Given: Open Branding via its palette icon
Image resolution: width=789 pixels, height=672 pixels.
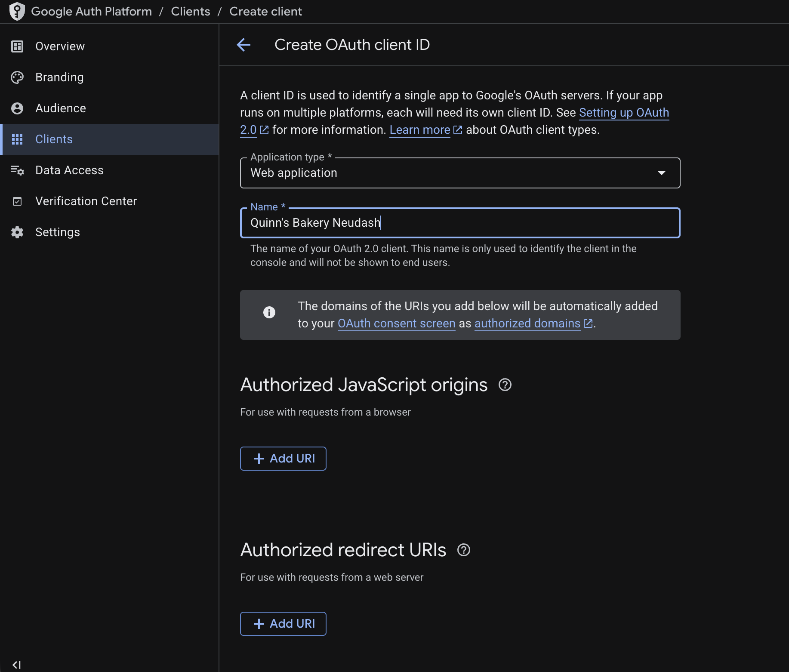Looking at the screenshot, I should (17, 77).
